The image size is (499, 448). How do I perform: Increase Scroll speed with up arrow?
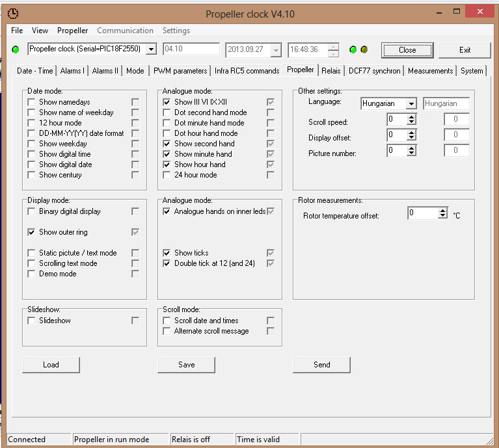pos(411,117)
